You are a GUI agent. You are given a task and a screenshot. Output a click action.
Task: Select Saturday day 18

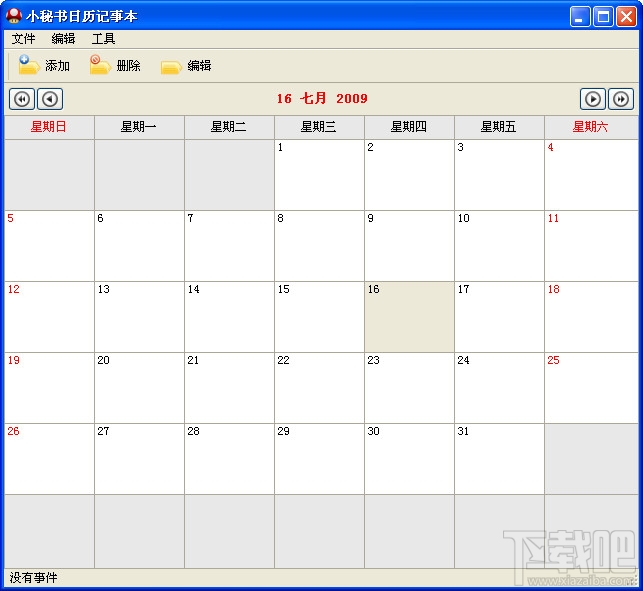coord(591,317)
